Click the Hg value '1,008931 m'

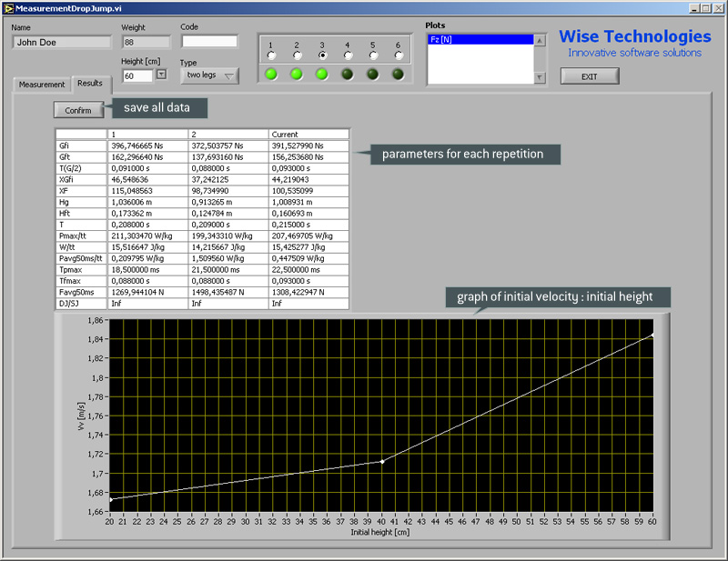(x=308, y=202)
